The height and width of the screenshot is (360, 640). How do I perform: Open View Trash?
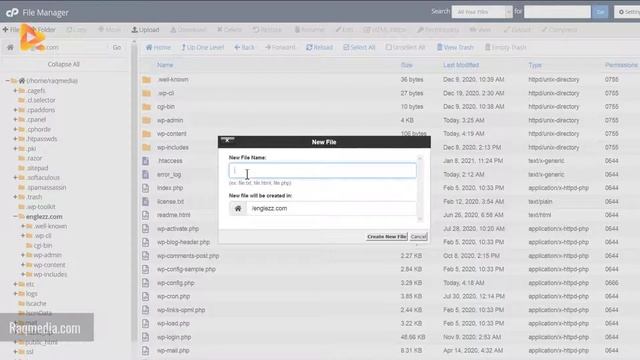click(455, 47)
